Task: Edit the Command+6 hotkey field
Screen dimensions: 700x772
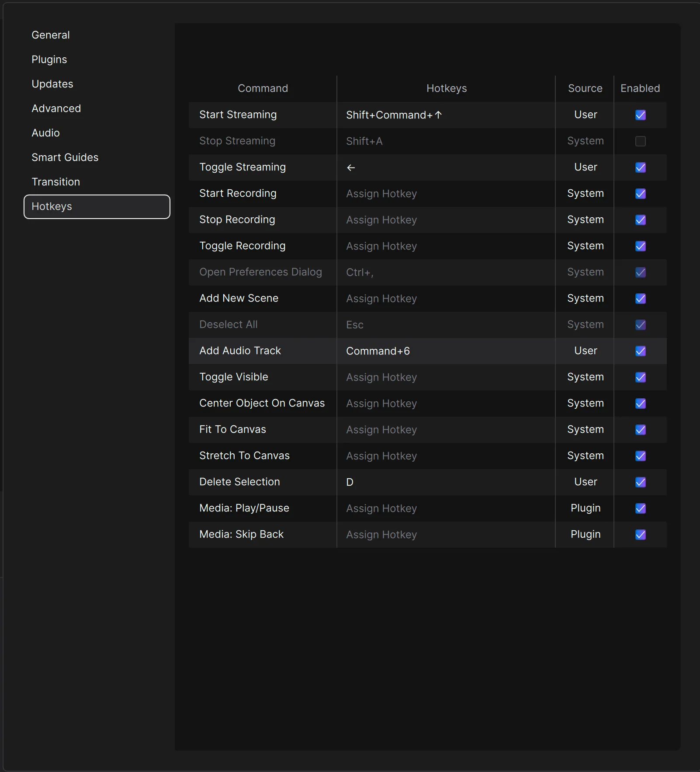Action: pos(378,351)
